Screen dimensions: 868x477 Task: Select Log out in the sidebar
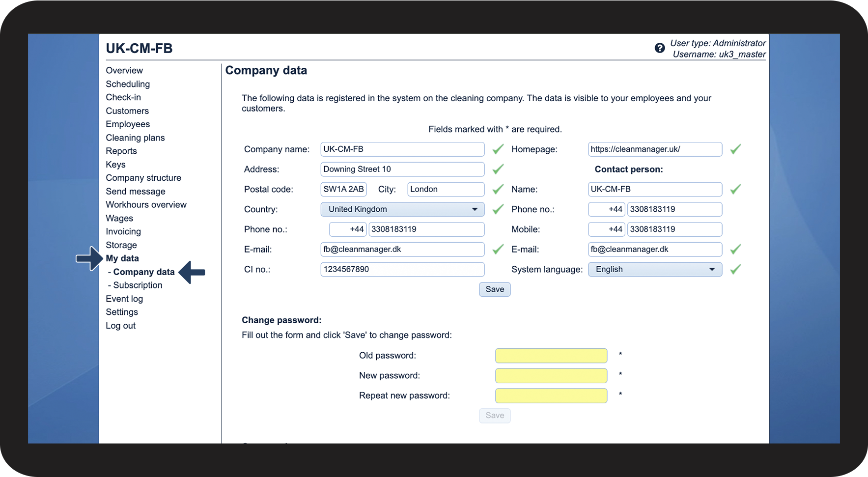click(120, 326)
